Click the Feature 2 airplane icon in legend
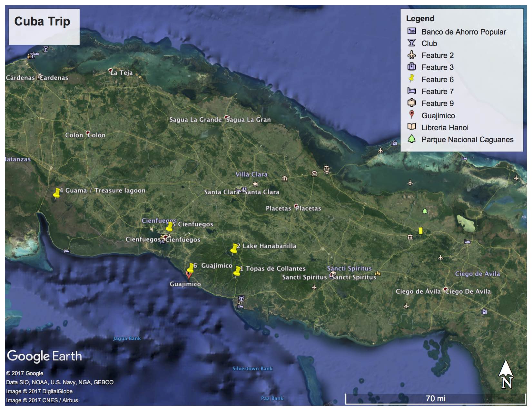This screenshot has height=411, width=532. tap(411, 55)
